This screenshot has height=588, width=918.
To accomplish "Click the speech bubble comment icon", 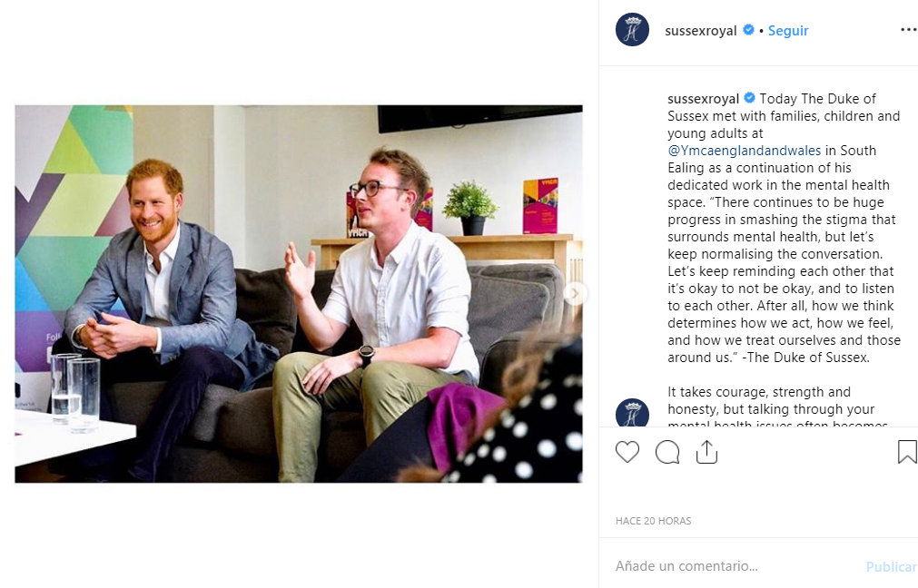I will 667,452.
